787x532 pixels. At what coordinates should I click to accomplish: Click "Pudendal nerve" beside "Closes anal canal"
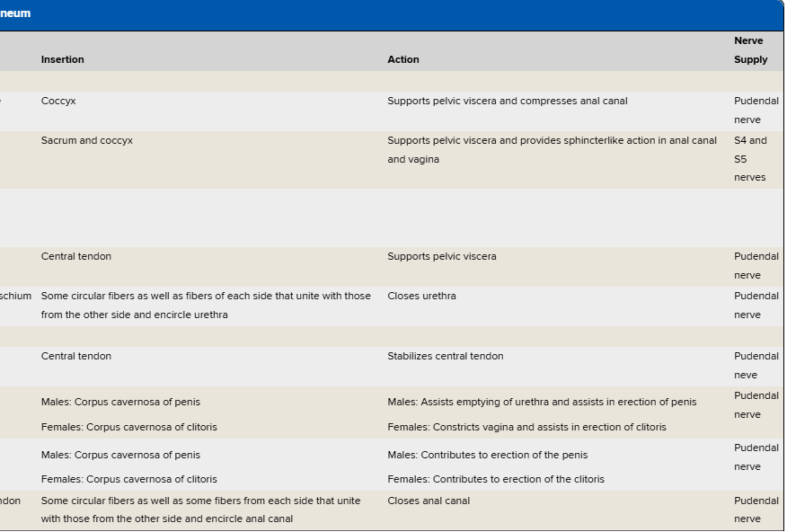756,510
